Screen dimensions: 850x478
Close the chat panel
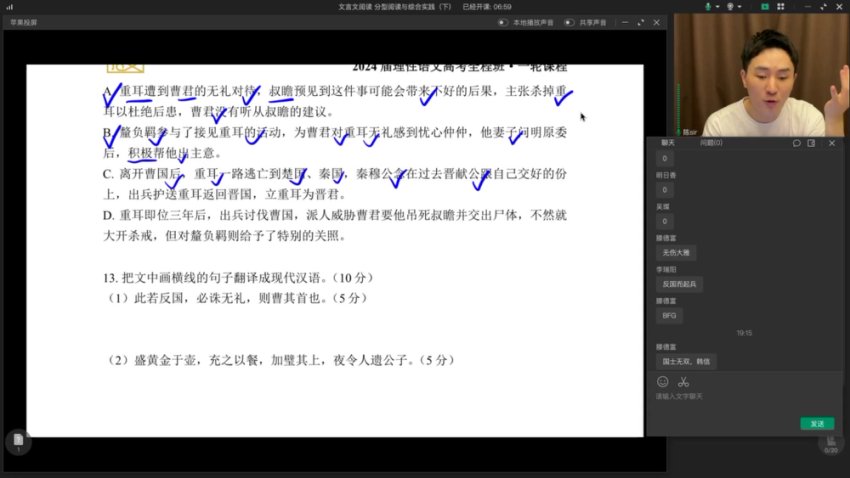(x=831, y=143)
